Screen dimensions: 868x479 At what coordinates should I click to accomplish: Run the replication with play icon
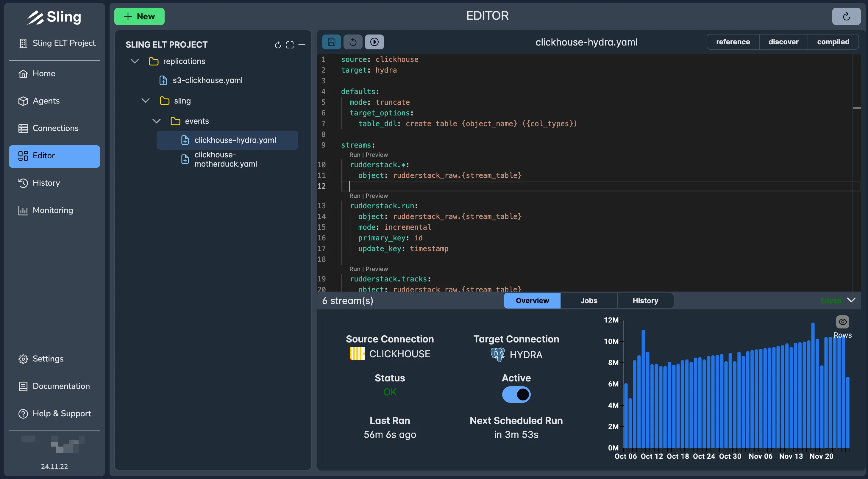pyautogui.click(x=374, y=42)
